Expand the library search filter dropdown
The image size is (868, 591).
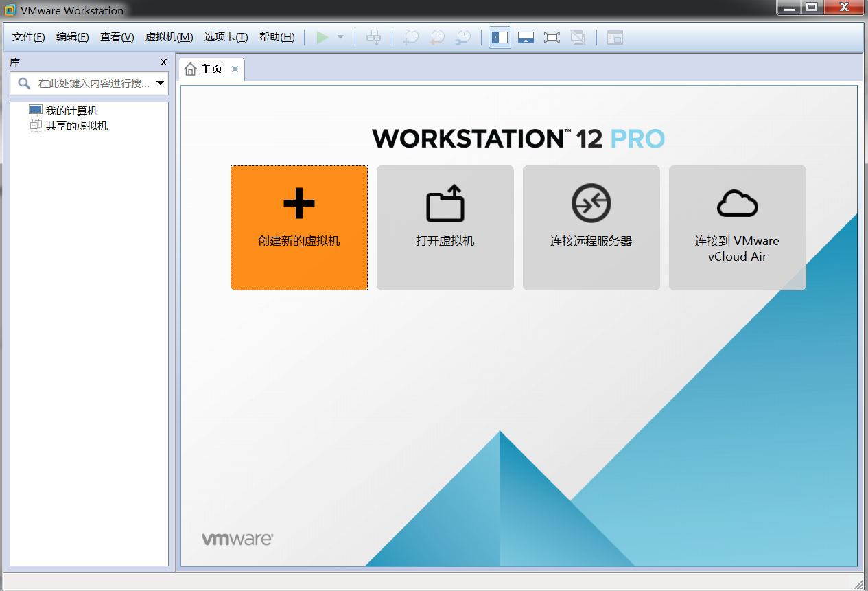160,84
